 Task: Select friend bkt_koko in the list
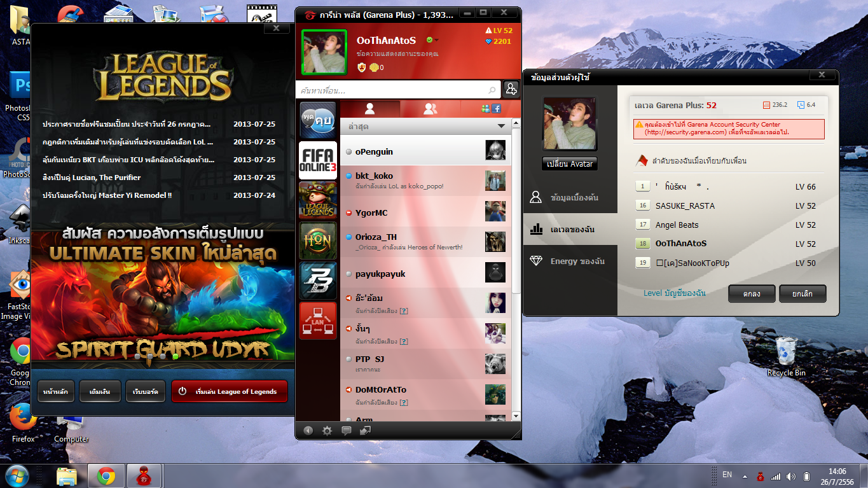pos(425,181)
